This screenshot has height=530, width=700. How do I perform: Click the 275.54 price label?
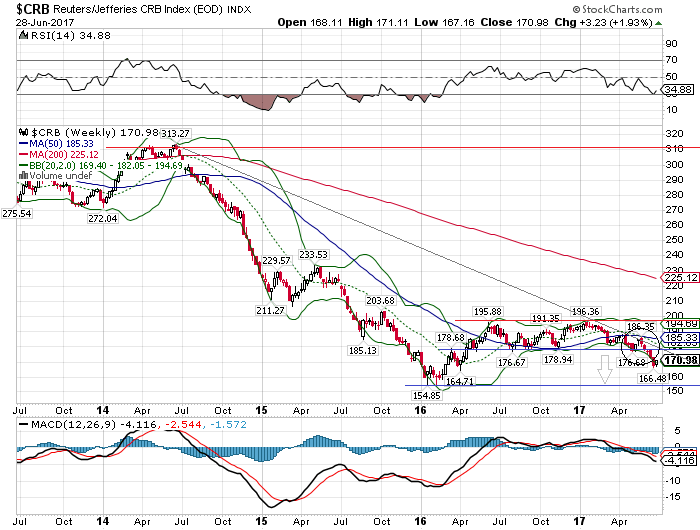point(17,213)
